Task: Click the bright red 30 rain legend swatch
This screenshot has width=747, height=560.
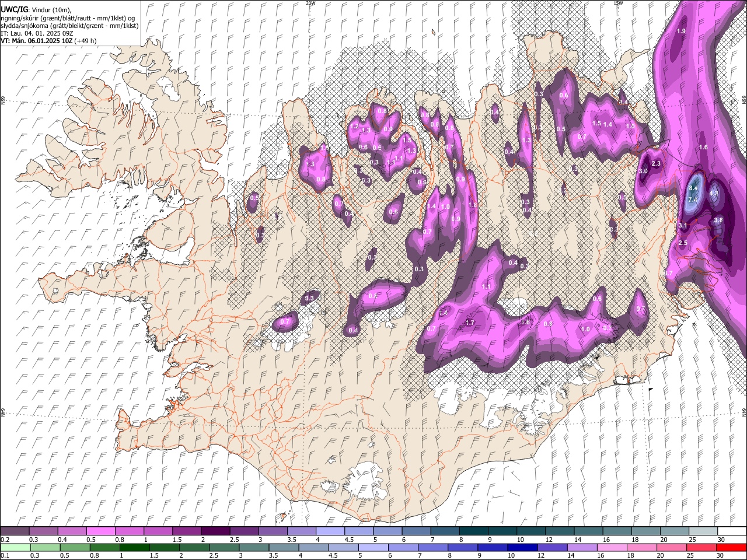Action: coord(731,547)
